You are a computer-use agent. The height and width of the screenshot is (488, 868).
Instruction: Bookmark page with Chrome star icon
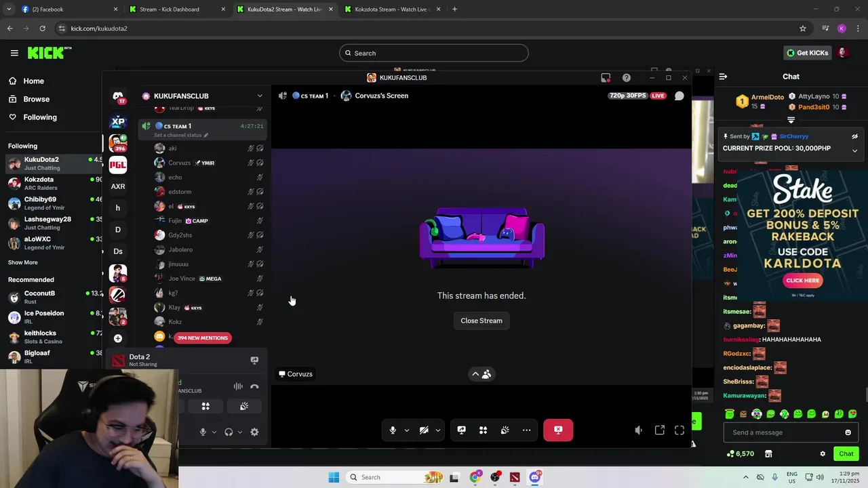(803, 28)
